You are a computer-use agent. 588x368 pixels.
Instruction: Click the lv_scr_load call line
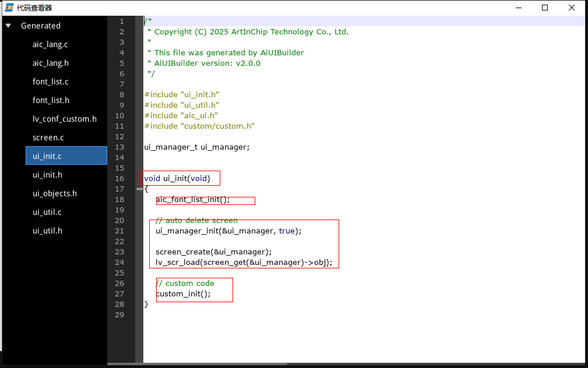(244, 263)
